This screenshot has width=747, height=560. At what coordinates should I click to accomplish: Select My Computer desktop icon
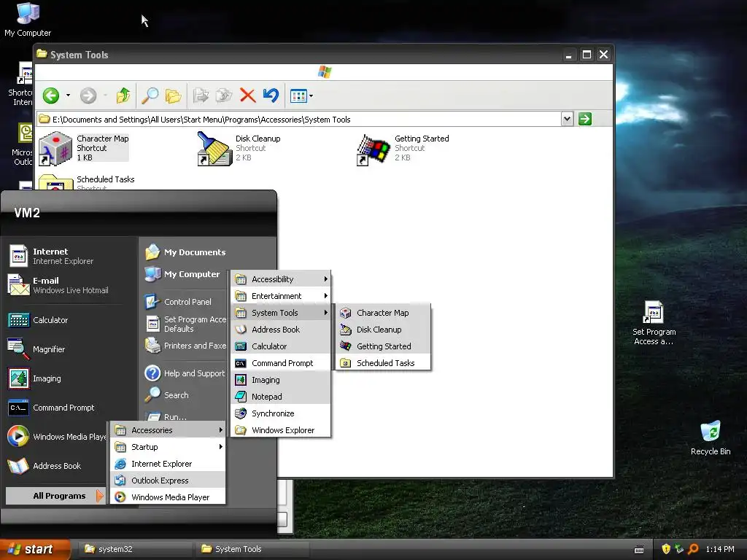[28, 19]
